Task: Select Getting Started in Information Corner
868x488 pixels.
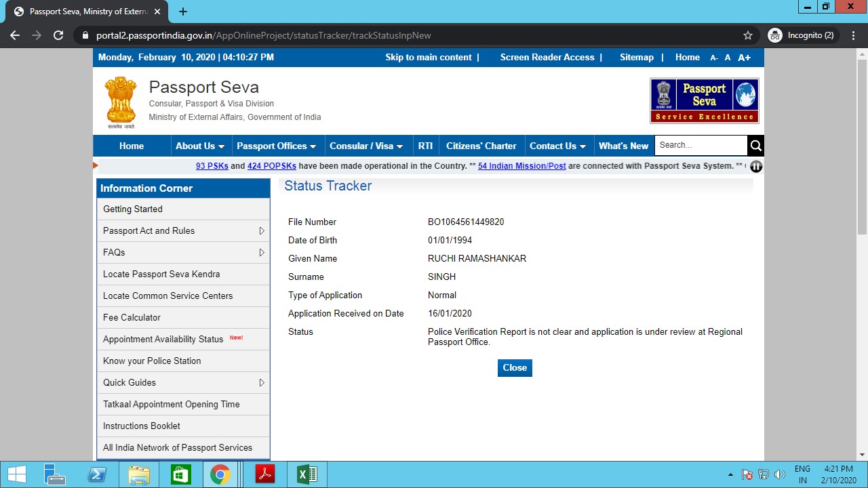Action: [183, 209]
